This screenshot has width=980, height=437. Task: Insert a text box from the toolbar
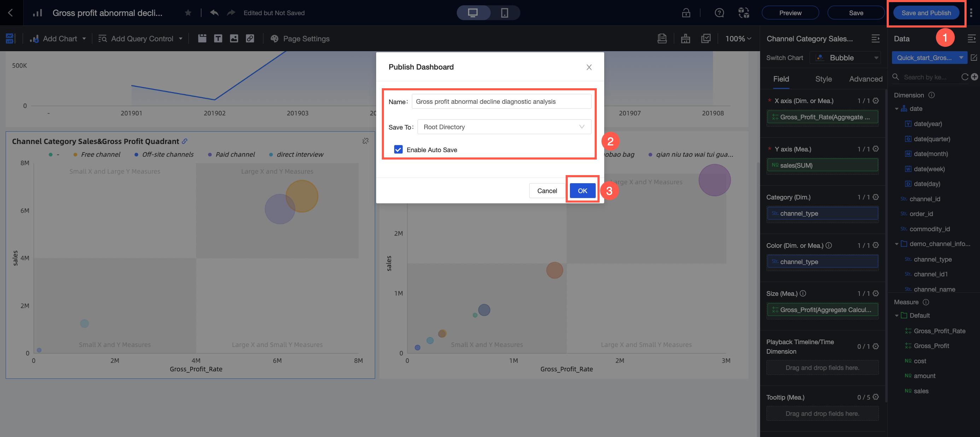pyautogui.click(x=218, y=38)
